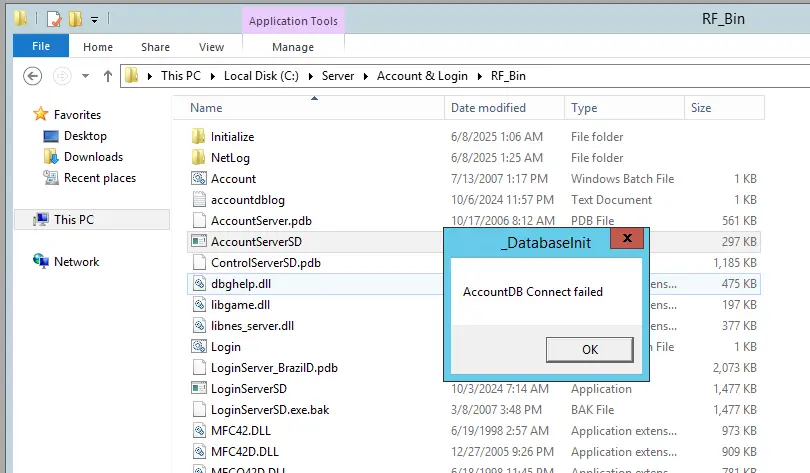The width and height of the screenshot is (810, 473).
Task: Select the LoginServer_BrazilD.pdb file icon
Action: click(x=199, y=368)
